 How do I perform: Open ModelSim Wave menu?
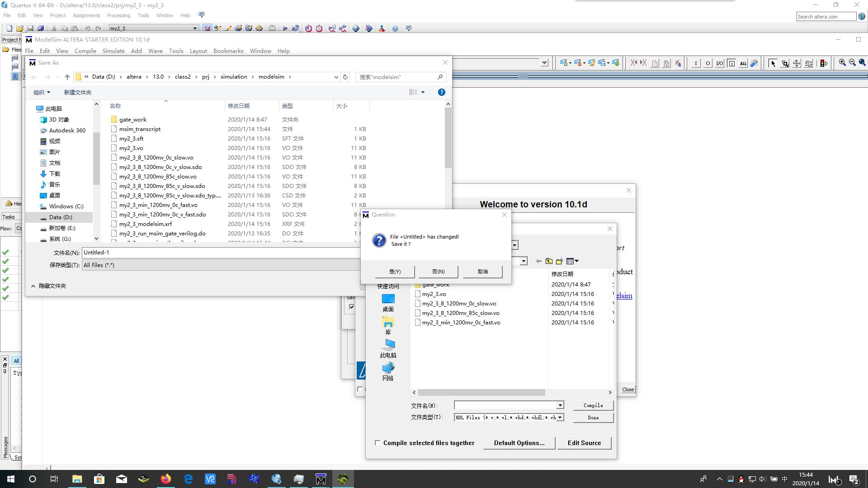(156, 51)
